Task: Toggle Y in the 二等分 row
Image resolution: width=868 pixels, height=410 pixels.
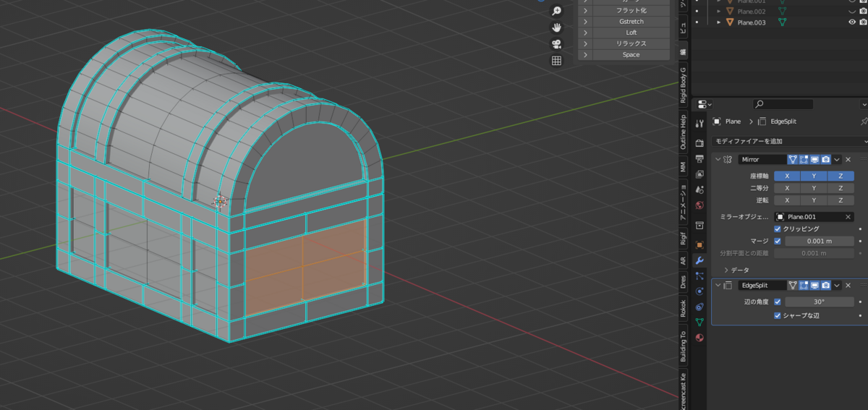Action: pos(814,188)
